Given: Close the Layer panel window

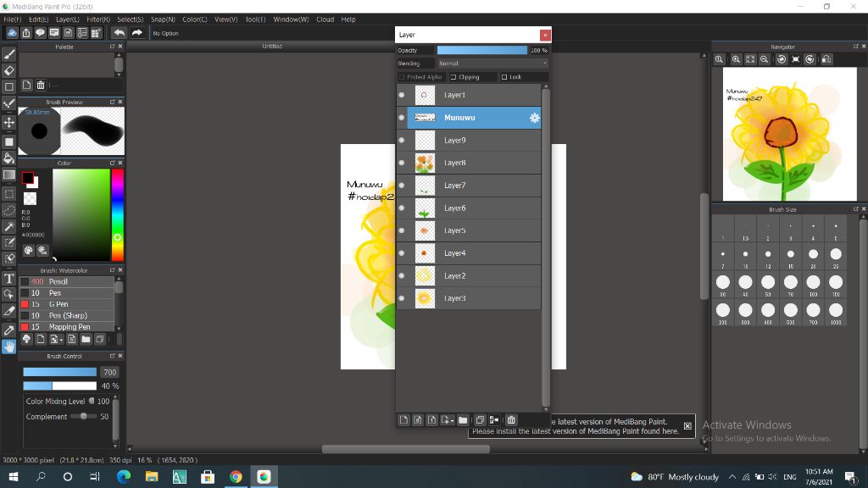Looking at the screenshot, I should [545, 35].
